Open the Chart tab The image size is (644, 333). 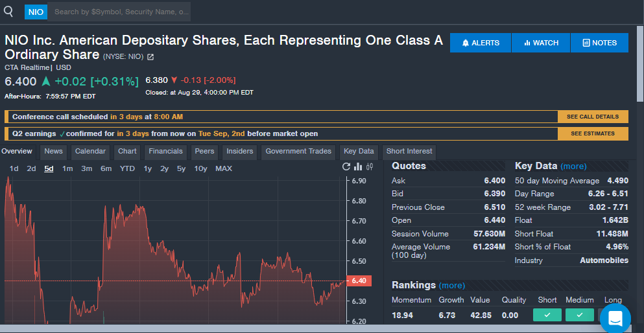(x=127, y=152)
